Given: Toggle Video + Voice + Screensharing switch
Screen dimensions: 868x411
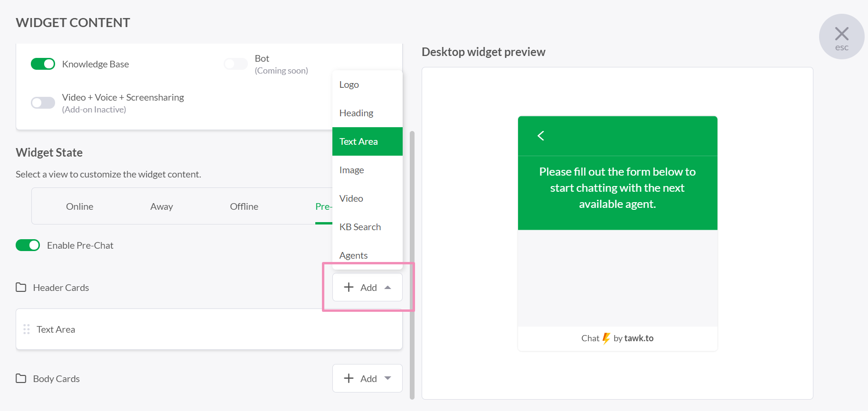Looking at the screenshot, I should (x=43, y=103).
